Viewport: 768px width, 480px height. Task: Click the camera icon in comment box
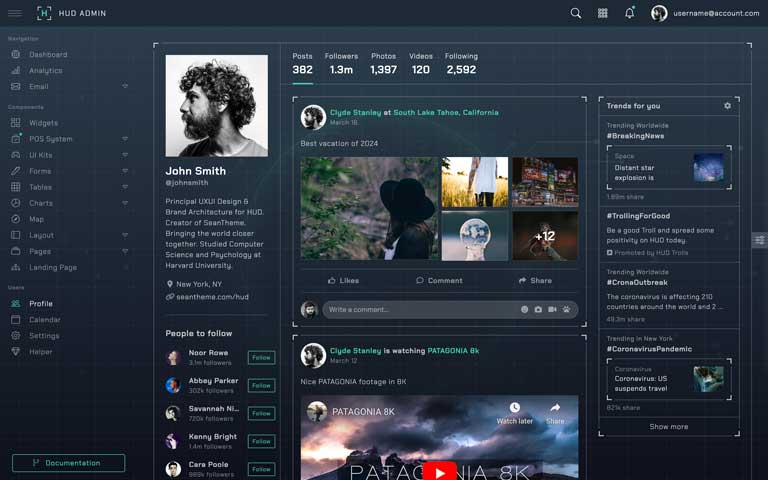click(x=538, y=310)
